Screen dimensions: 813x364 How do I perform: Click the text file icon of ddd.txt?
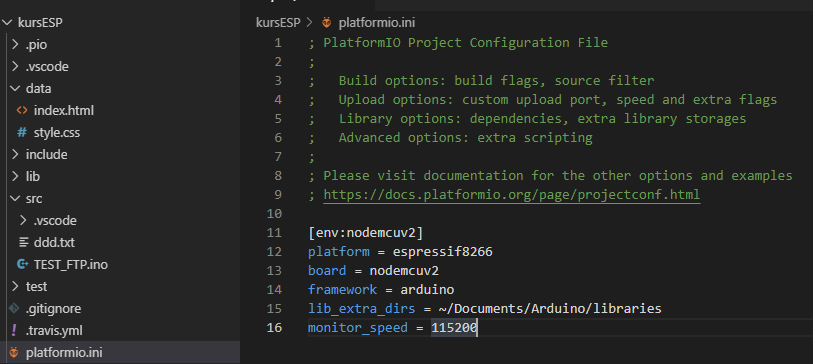point(23,242)
